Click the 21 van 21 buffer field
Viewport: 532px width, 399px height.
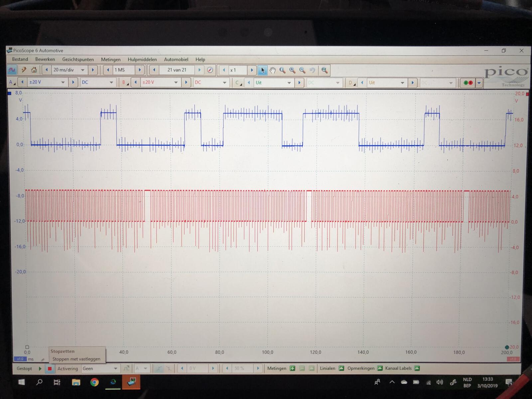pyautogui.click(x=177, y=70)
